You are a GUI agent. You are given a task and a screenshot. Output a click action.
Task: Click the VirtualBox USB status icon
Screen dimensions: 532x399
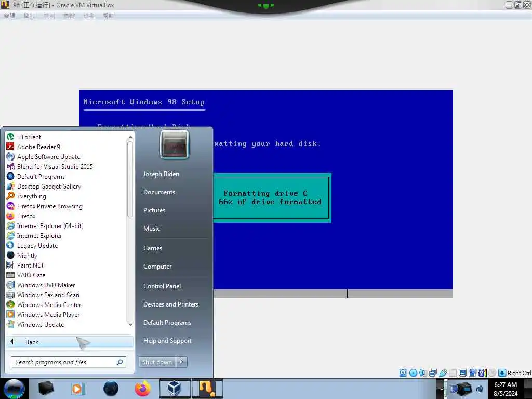coord(443,373)
